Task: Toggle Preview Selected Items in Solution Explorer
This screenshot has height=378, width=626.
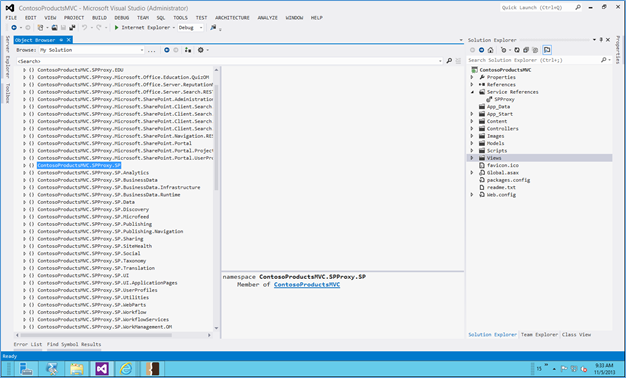Action: coord(547,50)
